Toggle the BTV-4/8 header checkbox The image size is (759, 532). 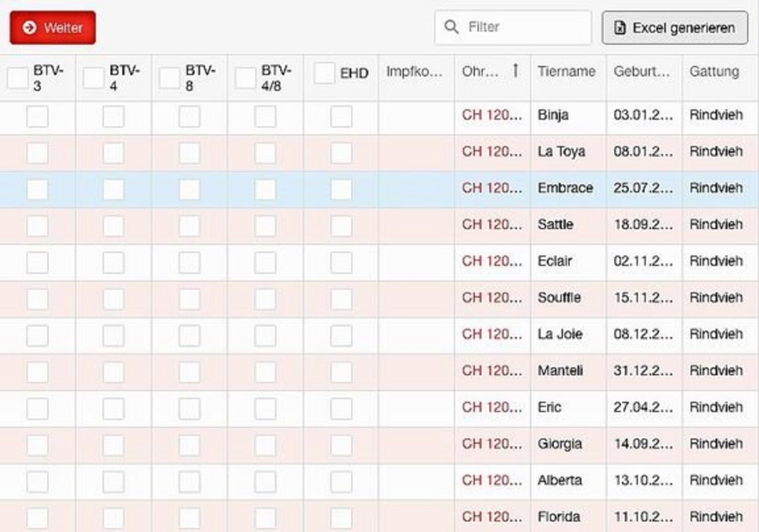tap(245, 78)
